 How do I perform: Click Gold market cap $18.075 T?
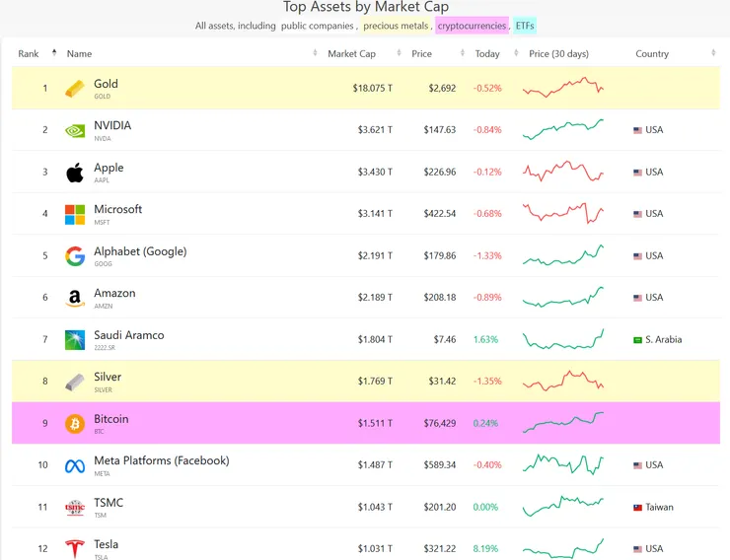pyautogui.click(x=373, y=88)
